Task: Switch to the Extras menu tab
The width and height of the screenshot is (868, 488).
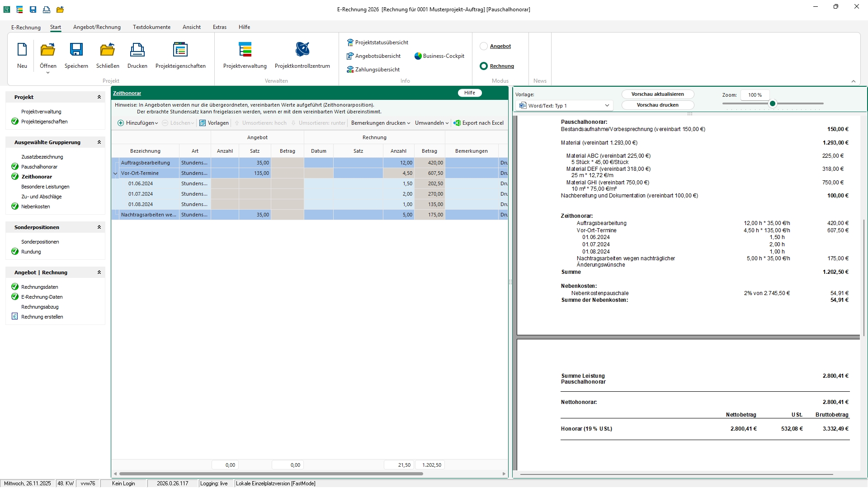Action: coord(220,27)
